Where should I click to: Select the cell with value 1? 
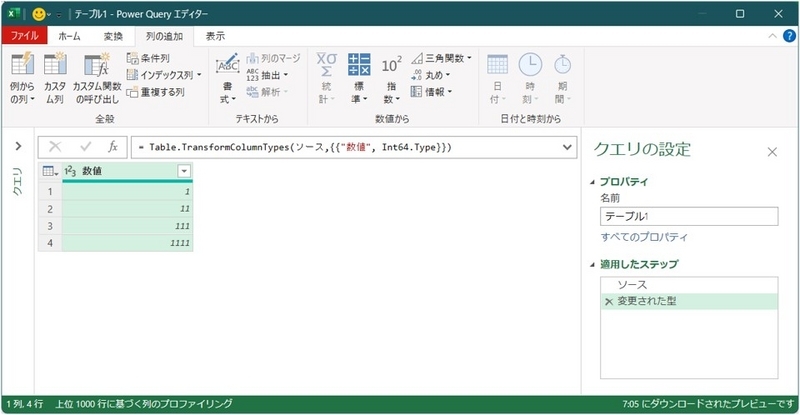click(x=128, y=191)
